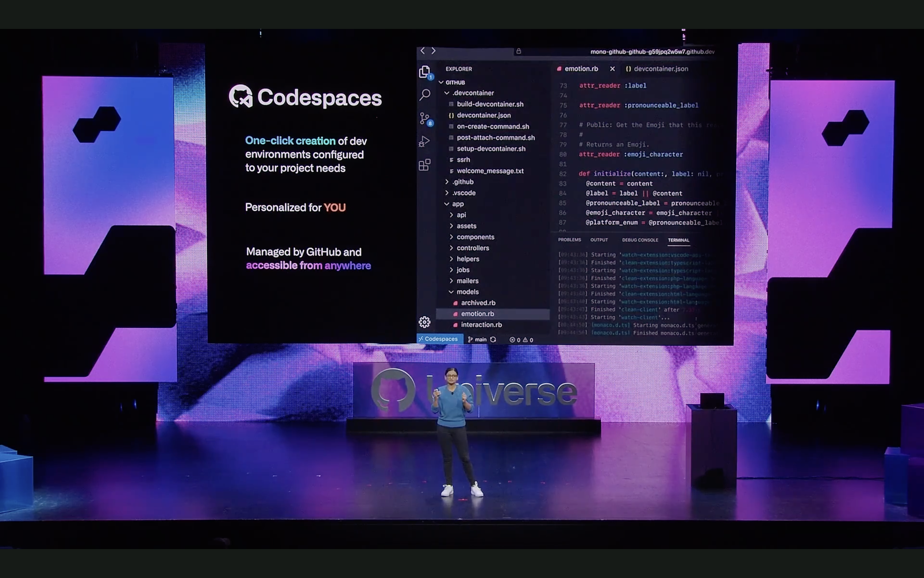Click the errors and warnings status indicator
924x578 pixels.
(521, 340)
